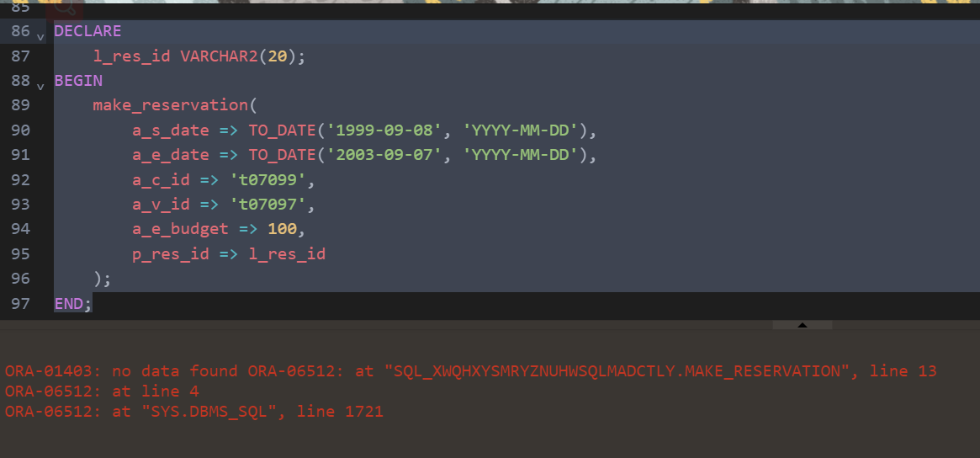Image resolution: width=980 pixels, height=458 pixels.
Task: Click the ORA-01403 no data found message
Action: (121, 371)
